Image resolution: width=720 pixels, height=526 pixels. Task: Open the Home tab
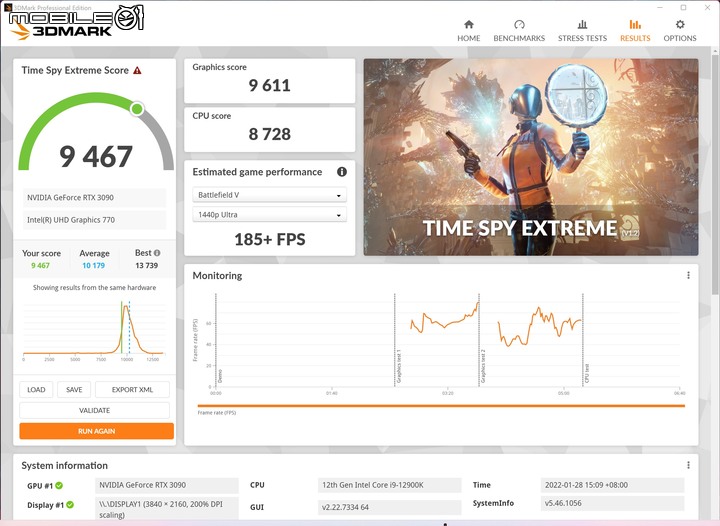(468, 31)
